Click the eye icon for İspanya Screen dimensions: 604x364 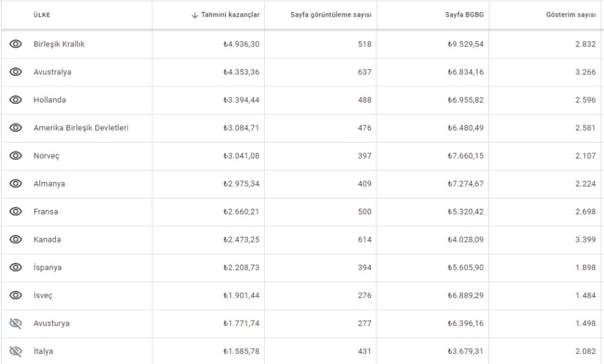coord(15,267)
